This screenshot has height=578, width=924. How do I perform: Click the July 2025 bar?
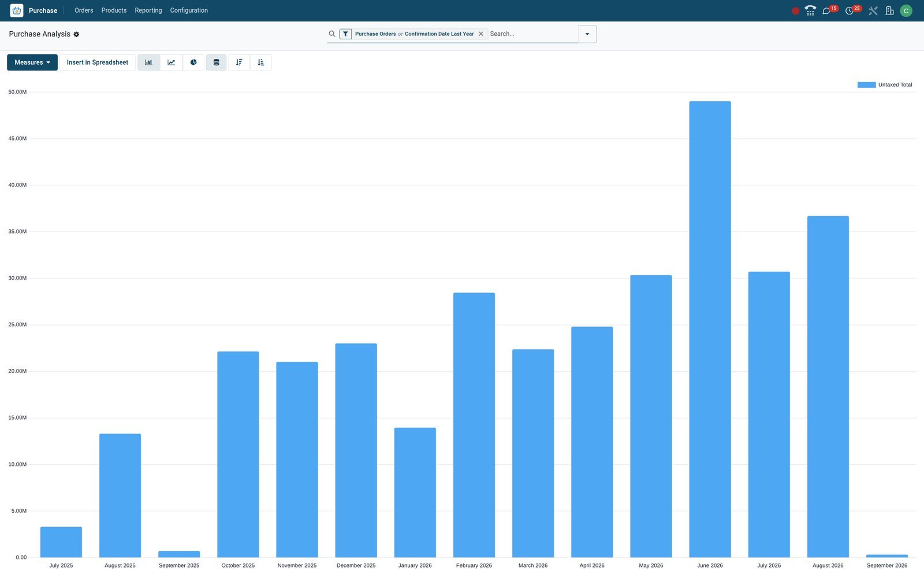(61, 542)
